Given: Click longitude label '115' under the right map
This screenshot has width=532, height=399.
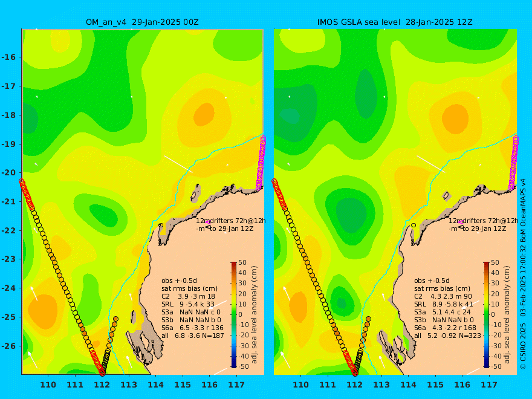Looking at the screenshot, I should tap(435, 384).
